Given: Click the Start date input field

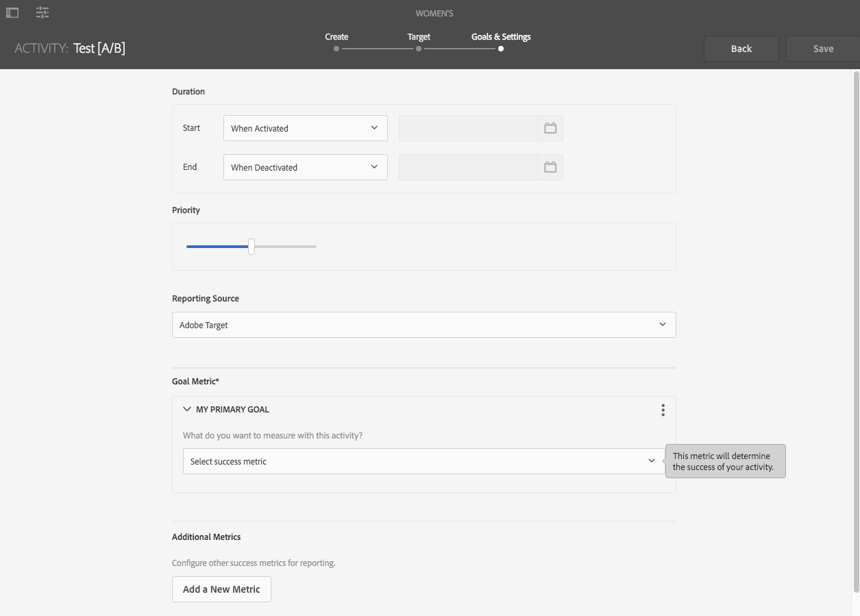Looking at the screenshot, I should click(468, 128).
